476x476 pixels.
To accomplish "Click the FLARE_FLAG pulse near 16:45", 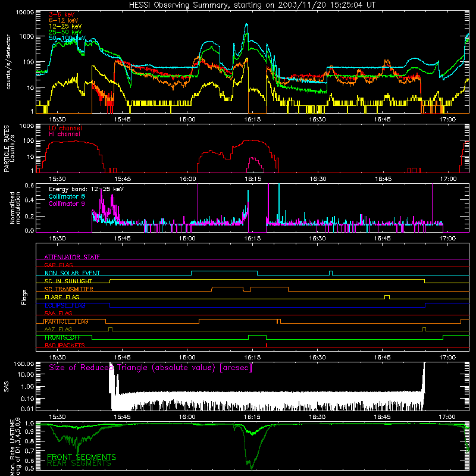I will click(387, 296).
